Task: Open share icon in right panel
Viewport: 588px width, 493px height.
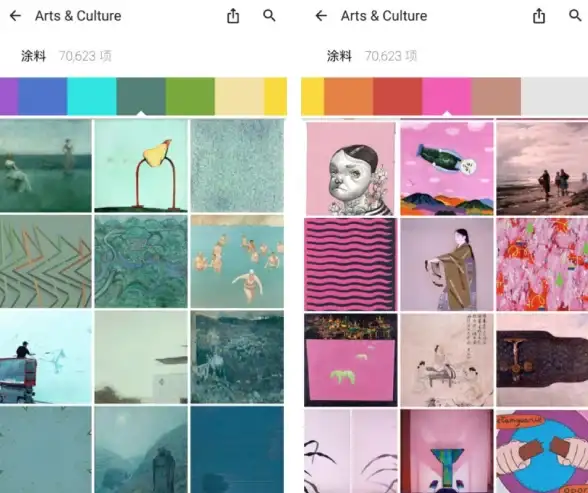Action: pyautogui.click(x=539, y=16)
